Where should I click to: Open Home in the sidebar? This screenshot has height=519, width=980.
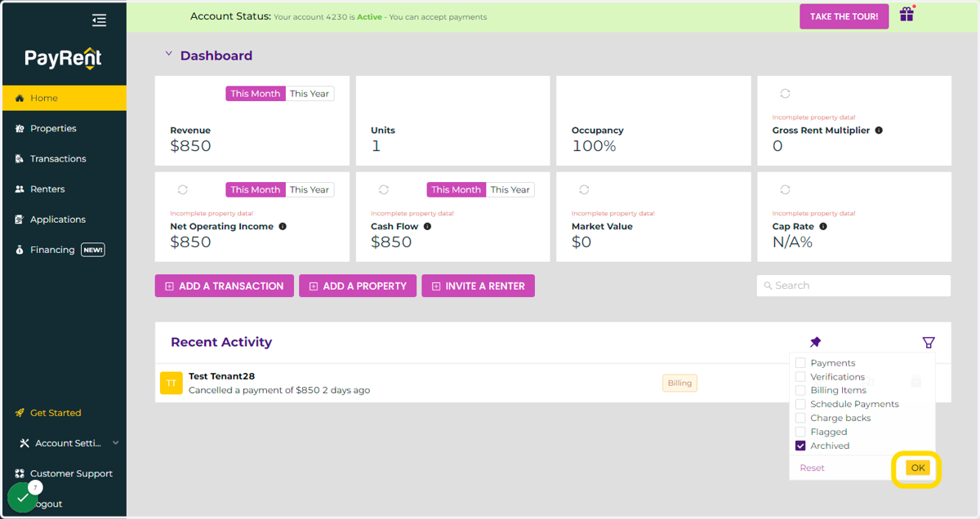pyautogui.click(x=64, y=98)
